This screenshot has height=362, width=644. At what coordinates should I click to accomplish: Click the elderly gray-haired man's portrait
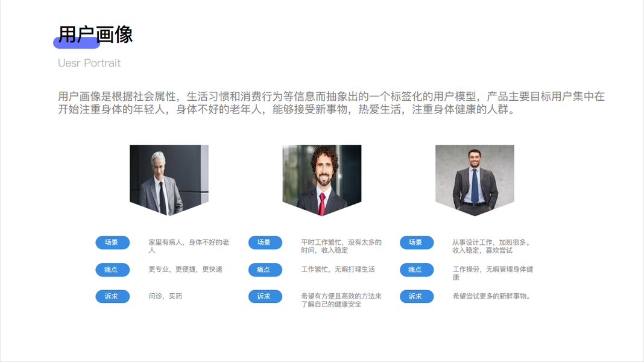coord(169,180)
